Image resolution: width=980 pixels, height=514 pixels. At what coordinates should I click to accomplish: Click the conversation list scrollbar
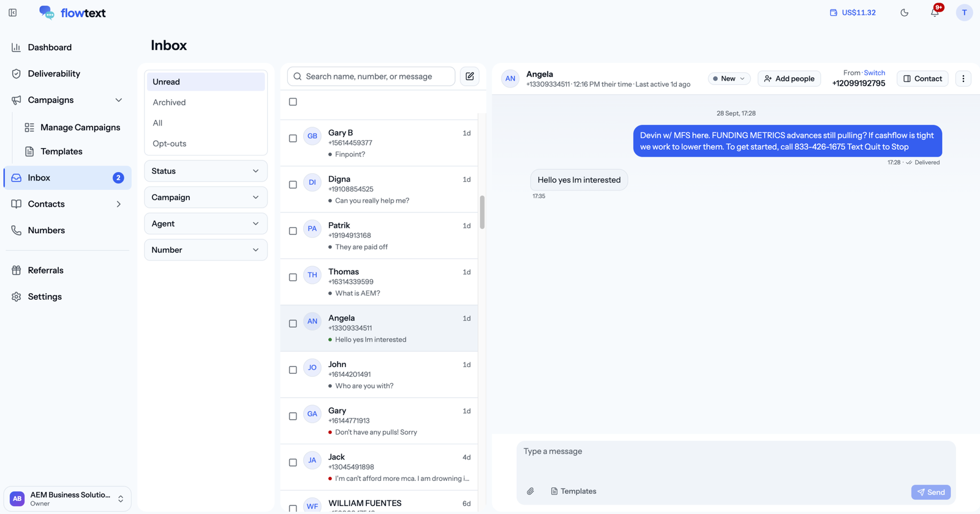[482, 212]
